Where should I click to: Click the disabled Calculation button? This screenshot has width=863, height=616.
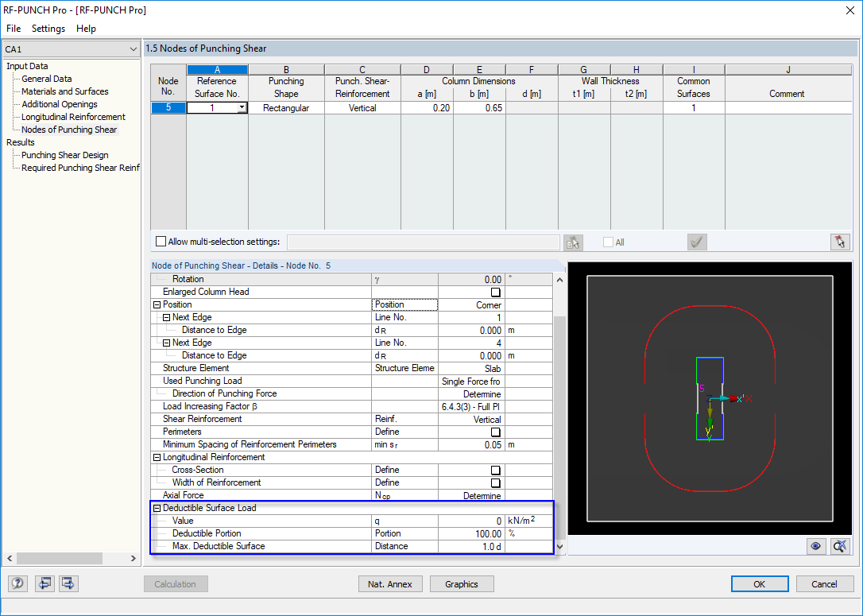[x=176, y=583]
